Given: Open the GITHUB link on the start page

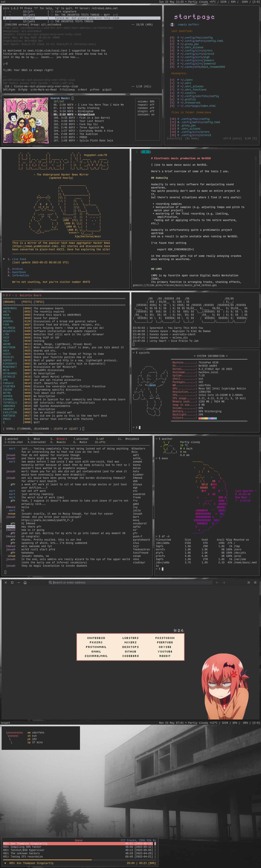Looking at the screenshot, I should (x=130, y=651).
